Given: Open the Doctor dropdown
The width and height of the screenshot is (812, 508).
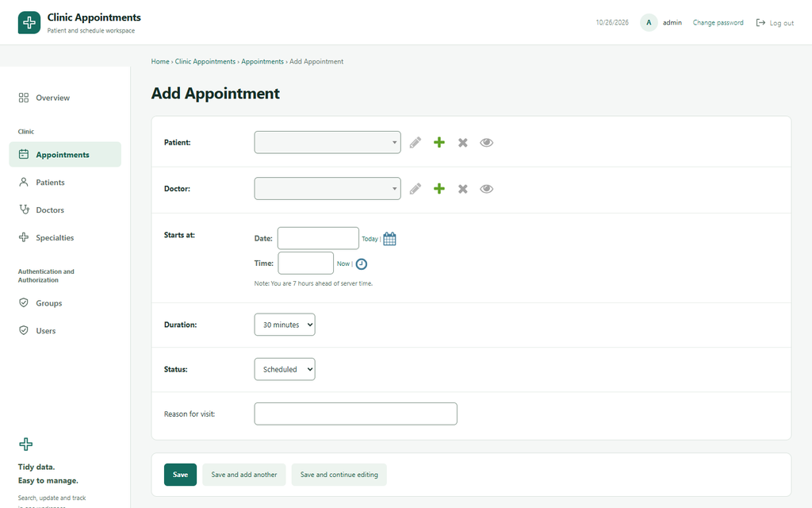Looking at the screenshot, I should (x=327, y=189).
